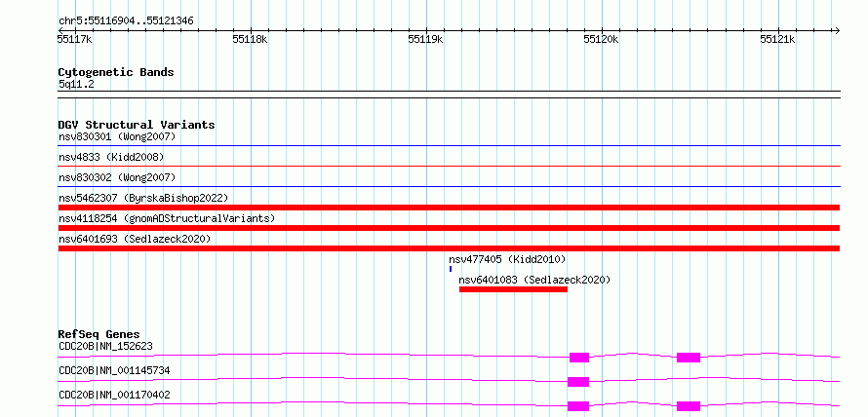Click the thick red bar under nsv6401693
Image resolution: width=868 pixels, height=417 pixels.
[449, 248]
